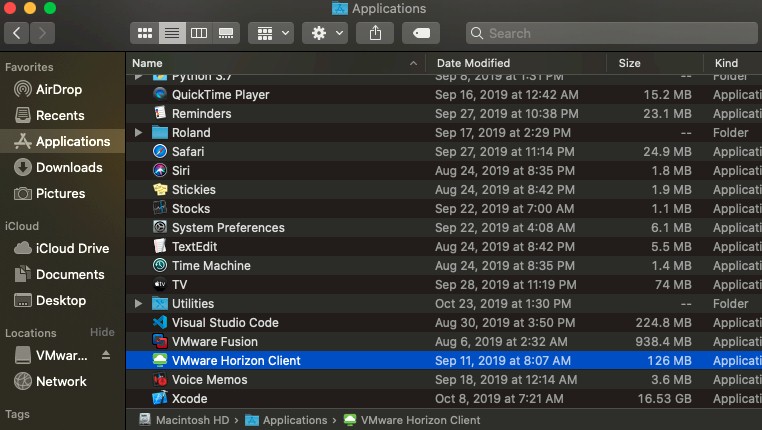Select the System Preferences icon
762x430 pixels.
[159, 227]
